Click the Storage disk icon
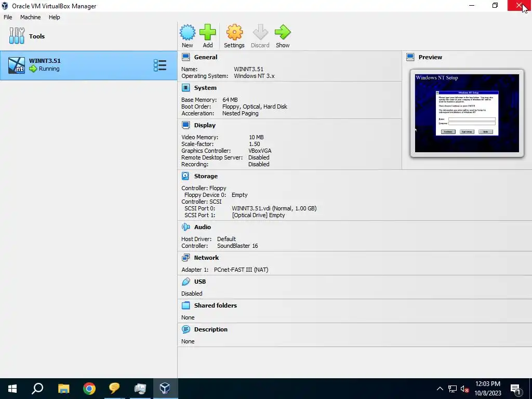This screenshot has height=399, width=532. click(185, 176)
